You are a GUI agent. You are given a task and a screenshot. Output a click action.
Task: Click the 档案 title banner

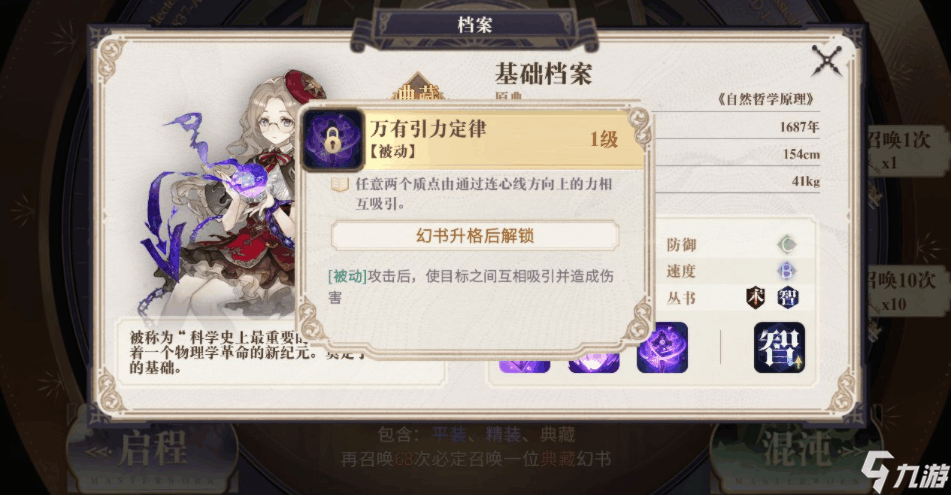pyautogui.click(x=475, y=25)
